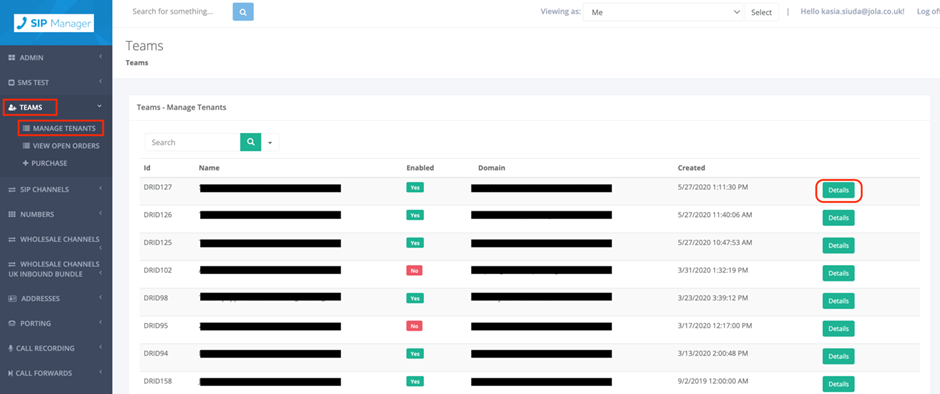Expand the SIP Channels chevron
Screen dimensions: 940x394
click(100, 188)
